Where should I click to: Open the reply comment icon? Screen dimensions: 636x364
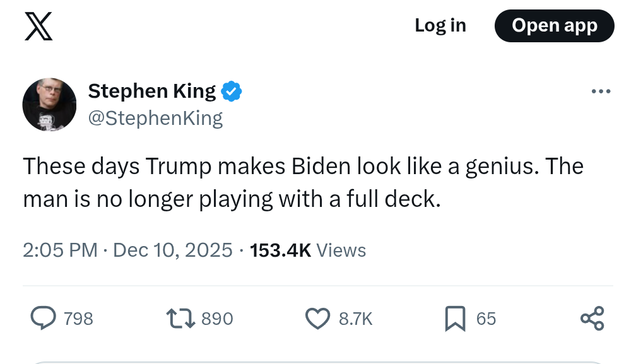[44, 318]
